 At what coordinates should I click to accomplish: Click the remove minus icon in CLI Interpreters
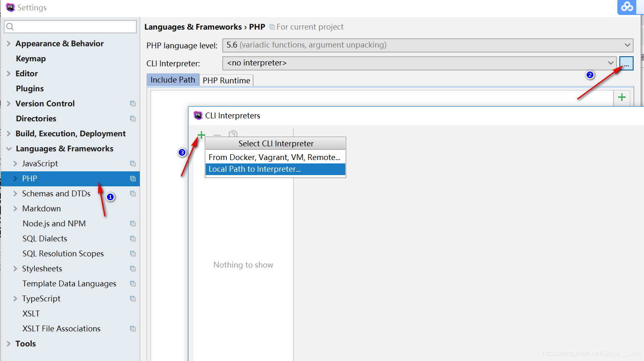[217, 135]
